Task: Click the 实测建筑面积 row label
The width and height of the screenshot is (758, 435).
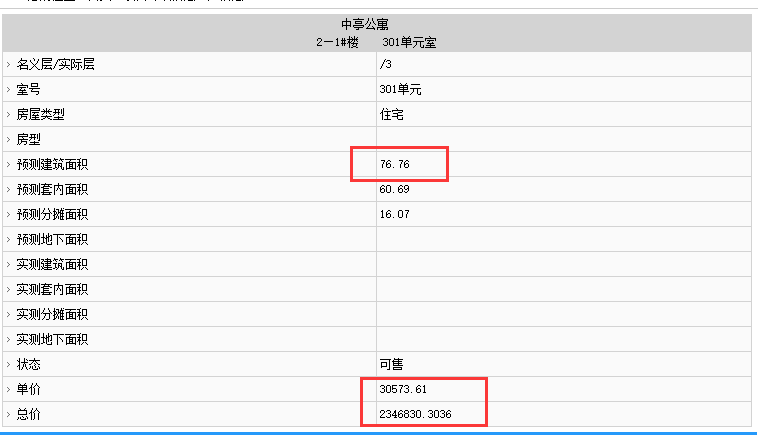Action: [x=52, y=264]
